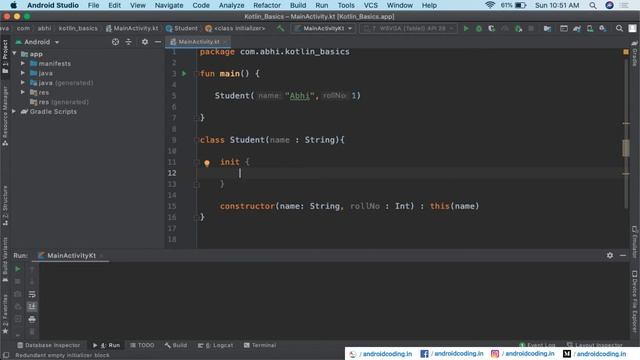Toggle the Project side tool window
Viewport: 640px width, 360px height.
tap(5, 57)
